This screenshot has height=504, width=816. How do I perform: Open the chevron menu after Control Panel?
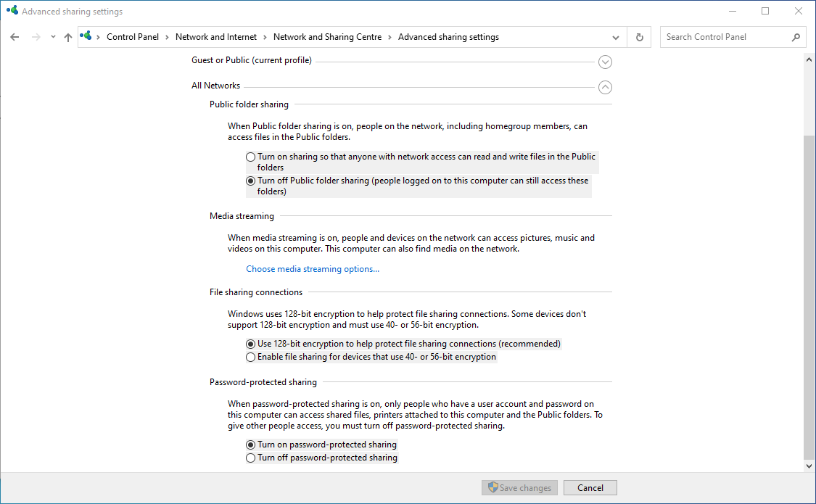point(167,37)
